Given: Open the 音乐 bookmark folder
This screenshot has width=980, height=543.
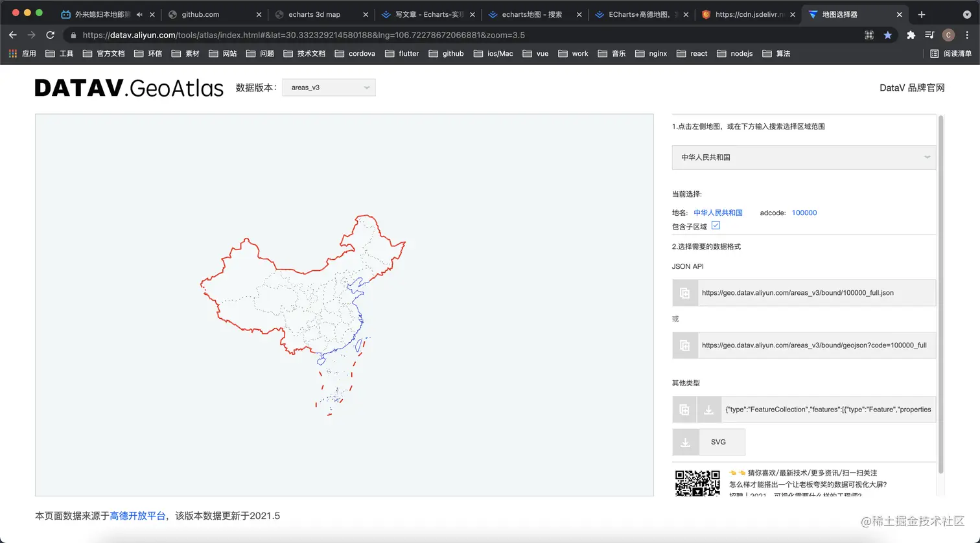Looking at the screenshot, I should (x=612, y=54).
